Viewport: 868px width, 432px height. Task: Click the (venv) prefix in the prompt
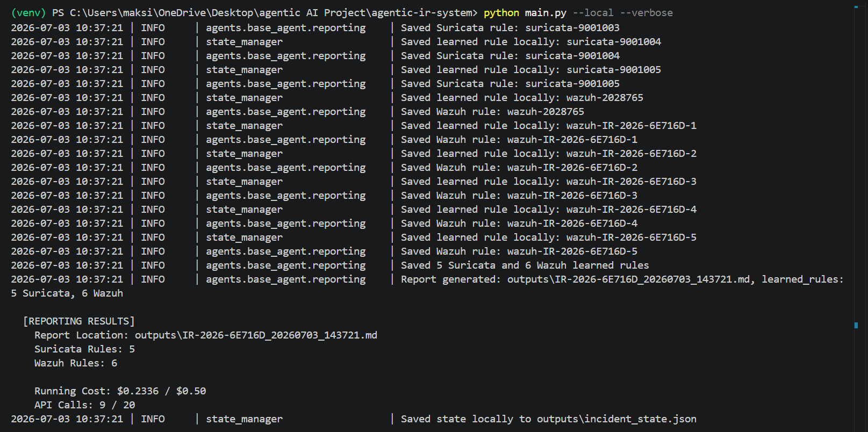pyautogui.click(x=28, y=13)
